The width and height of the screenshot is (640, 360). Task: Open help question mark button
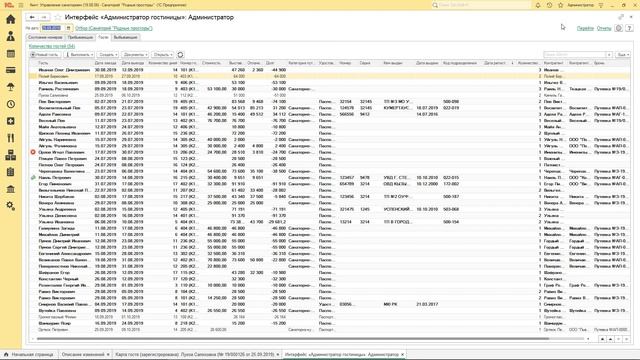pos(629,28)
